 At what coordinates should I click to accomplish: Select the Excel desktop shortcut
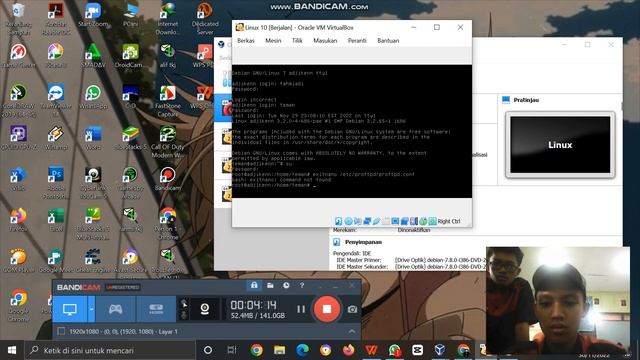click(x=56, y=220)
